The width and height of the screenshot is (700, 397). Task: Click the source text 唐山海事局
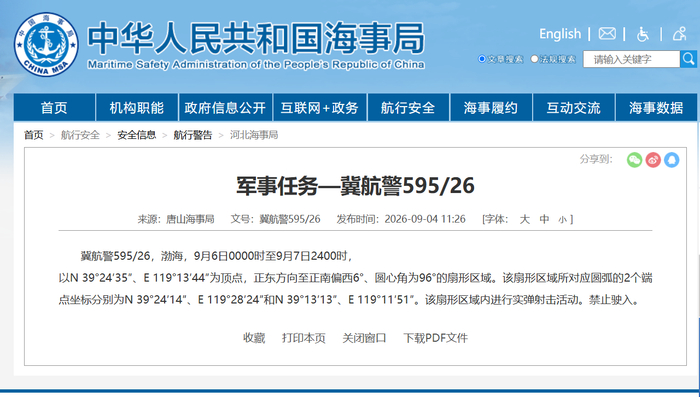click(x=190, y=219)
